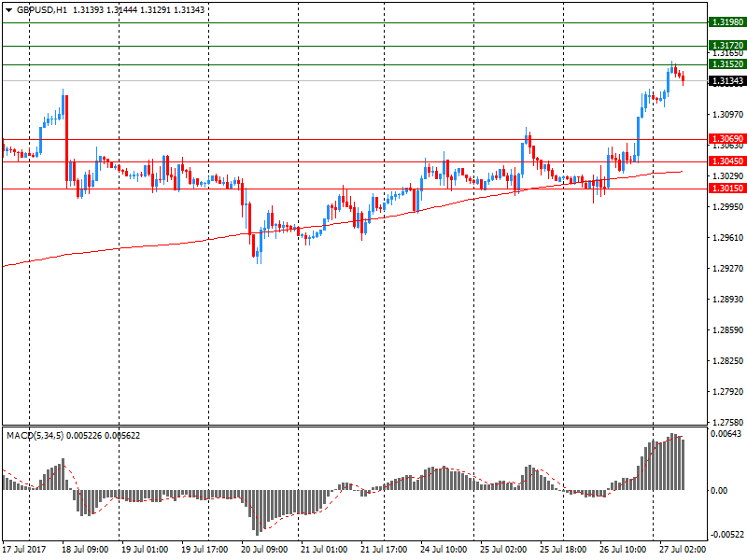Select the MACD scale value 0.00
The width and height of the screenshot is (747, 560).
719,491
